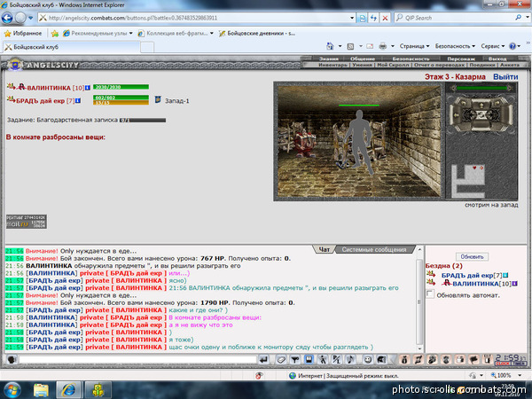532x399 pixels.
Task: Click the RSS feeds icon in command bar
Action: 350,46
